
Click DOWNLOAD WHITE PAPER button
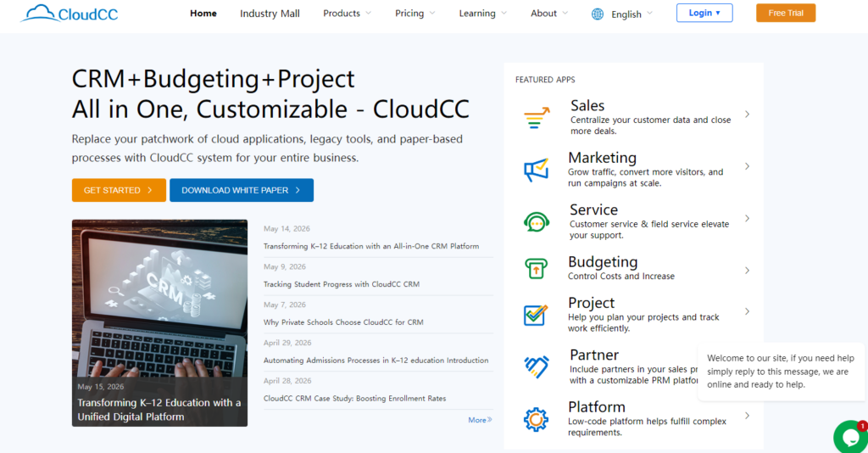click(x=242, y=190)
